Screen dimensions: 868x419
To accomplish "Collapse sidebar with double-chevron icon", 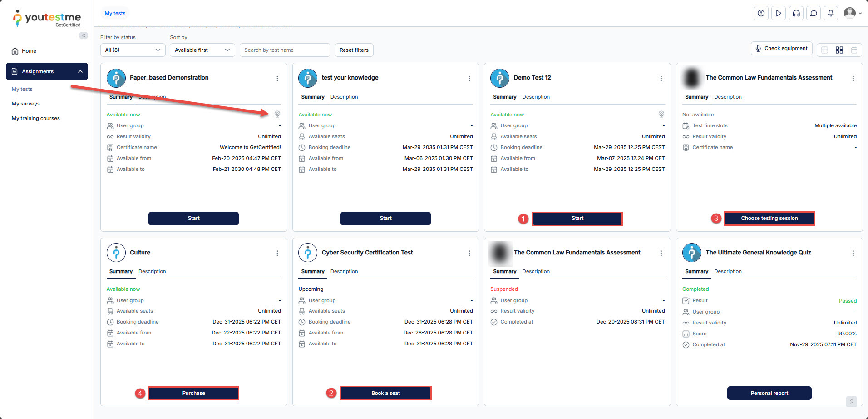I will [x=83, y=35].
